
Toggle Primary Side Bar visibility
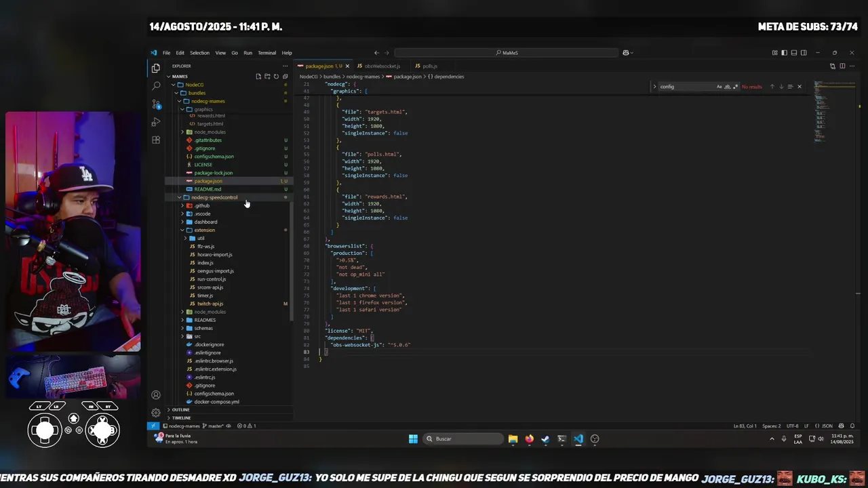tap(785, 53)
